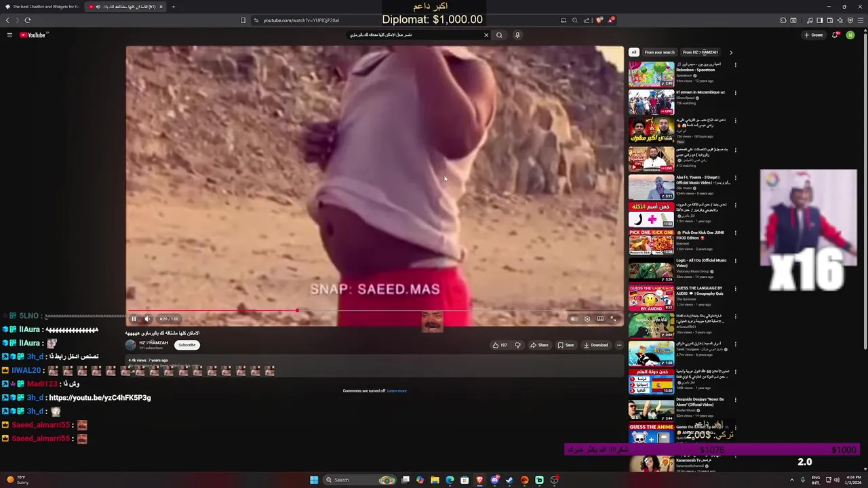Open the Logic - All I Do video title

(x=701, y=262)
